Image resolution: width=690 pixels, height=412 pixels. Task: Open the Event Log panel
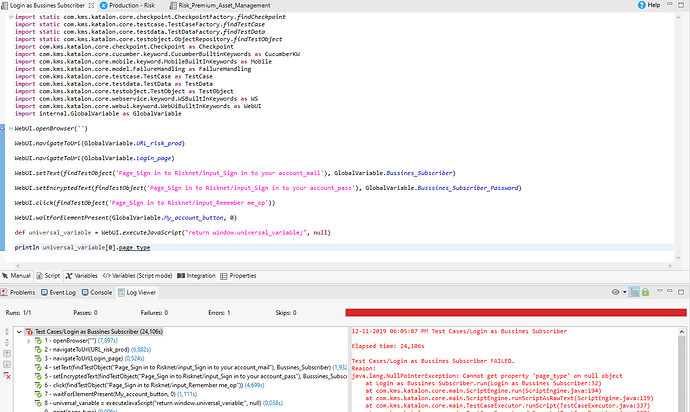[59, 292]
